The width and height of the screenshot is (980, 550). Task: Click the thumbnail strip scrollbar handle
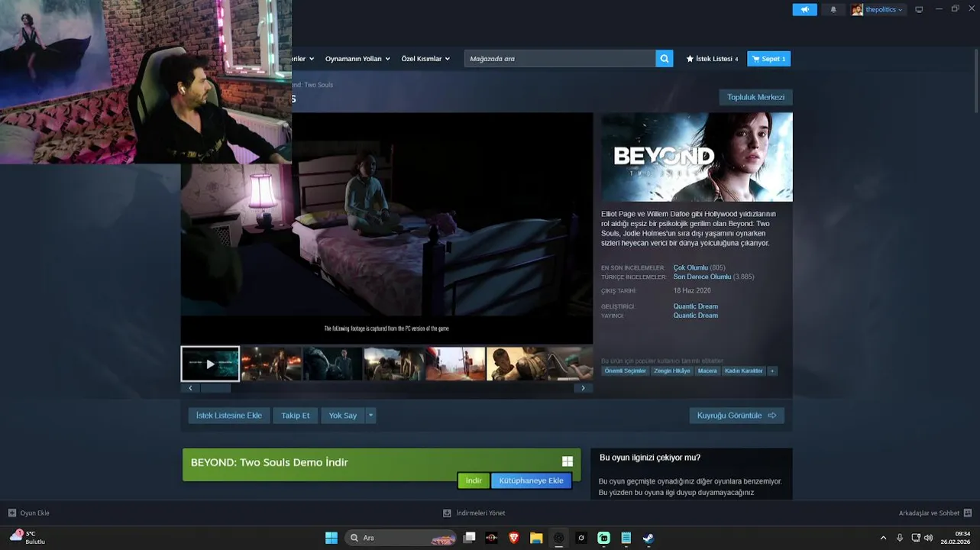215,388
